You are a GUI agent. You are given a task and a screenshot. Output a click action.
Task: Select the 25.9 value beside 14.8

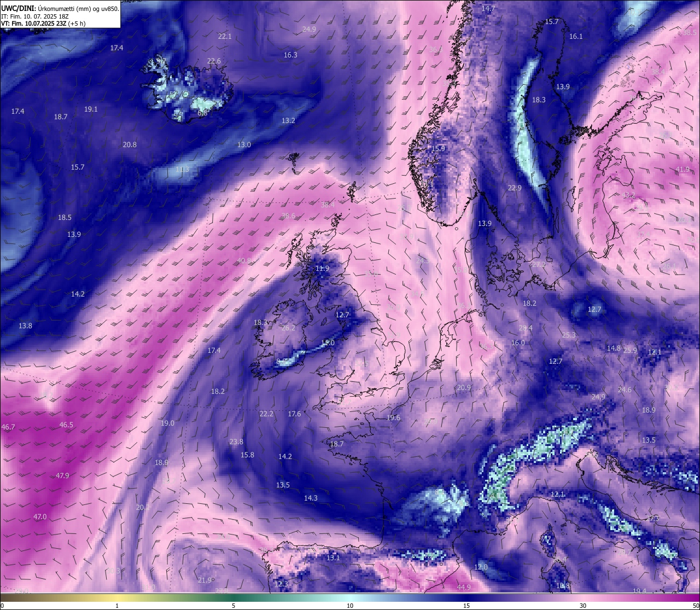point(630,351)
